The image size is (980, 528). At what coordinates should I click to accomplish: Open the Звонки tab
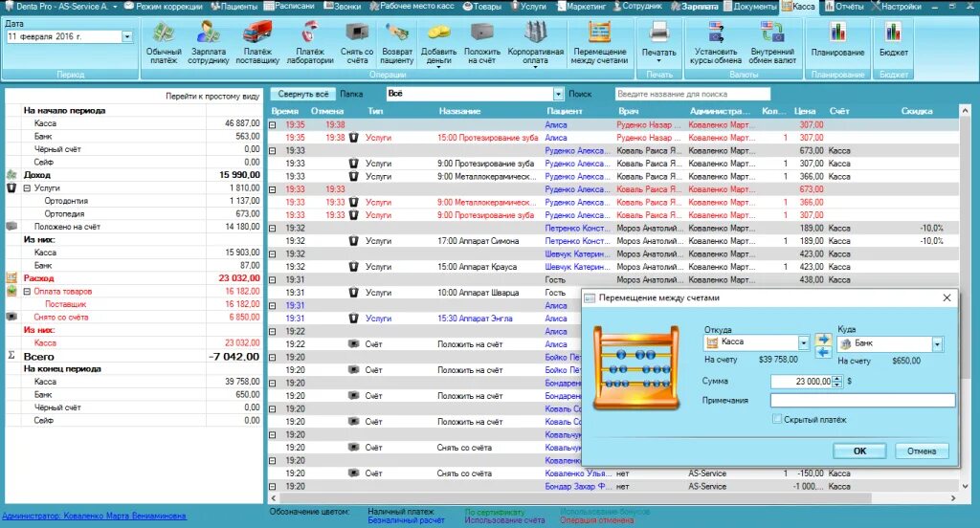click(342, 7)
